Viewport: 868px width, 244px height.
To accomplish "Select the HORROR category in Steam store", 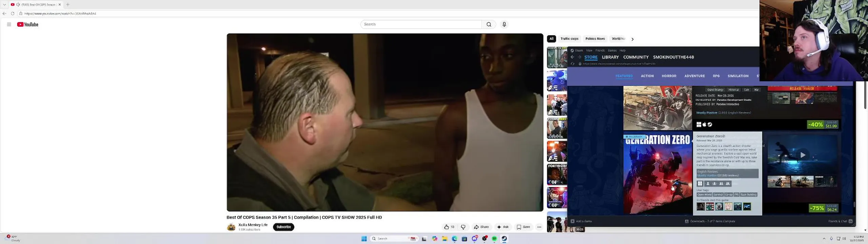I will tap(669, 76).
